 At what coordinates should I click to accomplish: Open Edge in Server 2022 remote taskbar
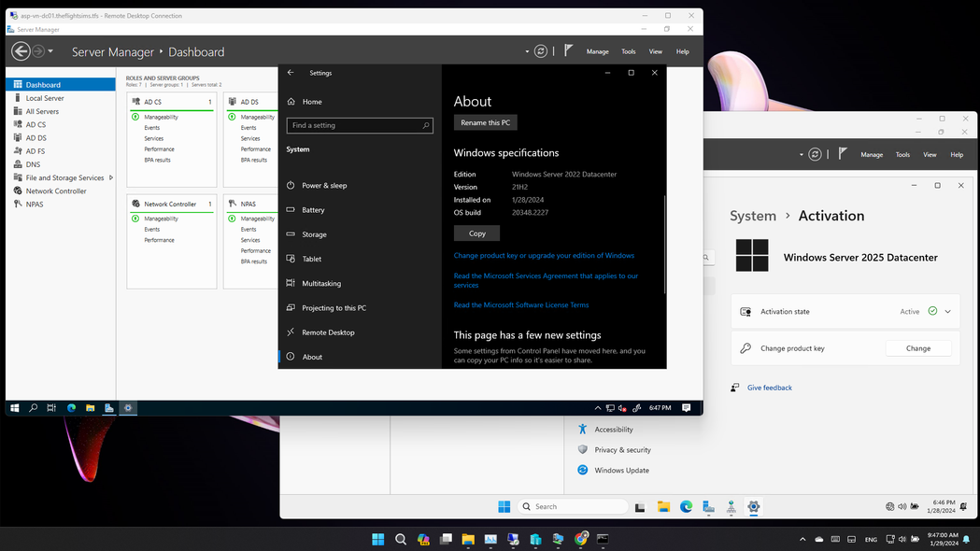pos(71,408)
